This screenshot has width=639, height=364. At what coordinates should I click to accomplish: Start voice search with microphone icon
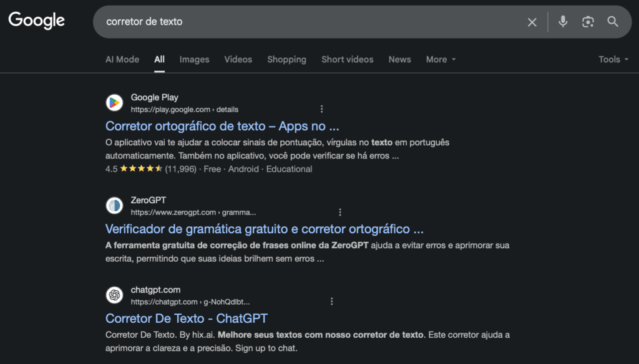pyautogui.click(x=563, y=22)
